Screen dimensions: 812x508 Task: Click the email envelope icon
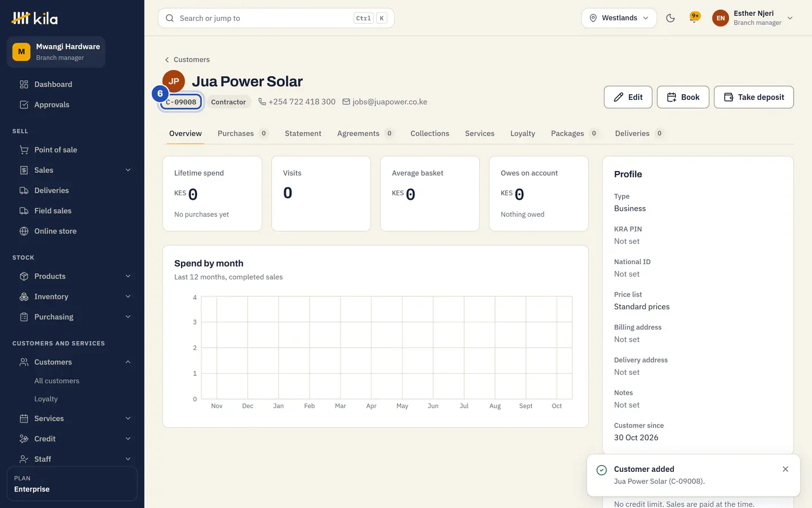pyautogui.click(x=346, y=102)
